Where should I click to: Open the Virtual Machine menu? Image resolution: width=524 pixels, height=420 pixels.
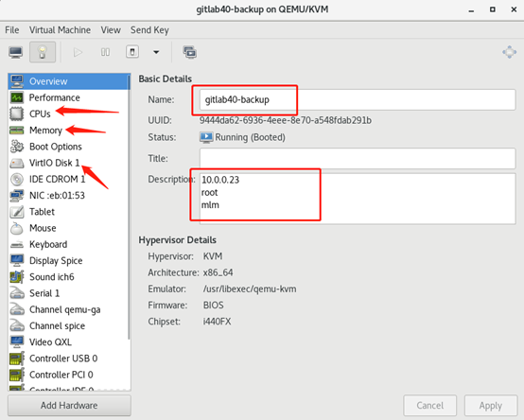pyautogui.click(x=60, y=30)
